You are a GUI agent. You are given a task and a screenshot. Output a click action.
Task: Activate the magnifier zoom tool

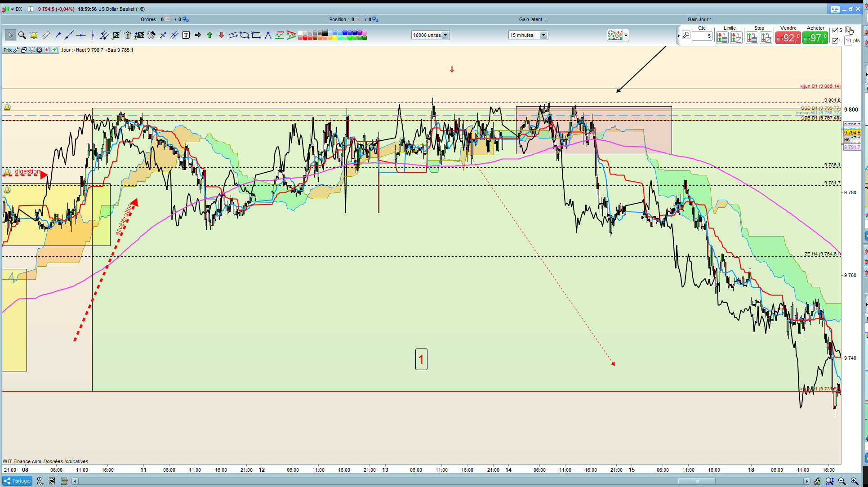[x=22, y=35]
